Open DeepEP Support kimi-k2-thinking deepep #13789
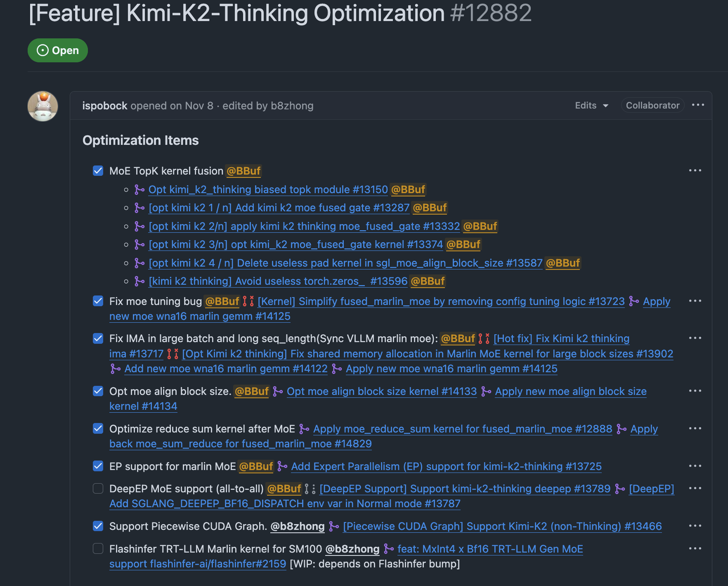The height and width of the screenshot is (586, 728). [x=465, y=489]
